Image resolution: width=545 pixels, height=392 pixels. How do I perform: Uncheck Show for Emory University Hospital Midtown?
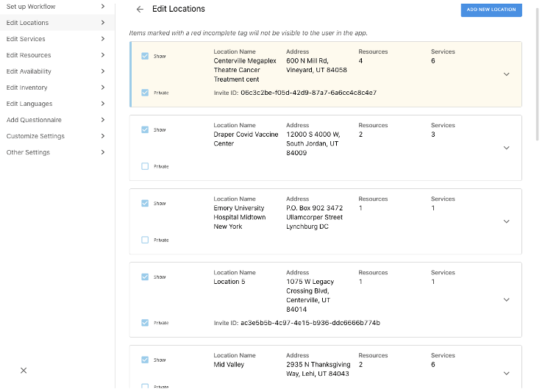[x=145, y=203]
